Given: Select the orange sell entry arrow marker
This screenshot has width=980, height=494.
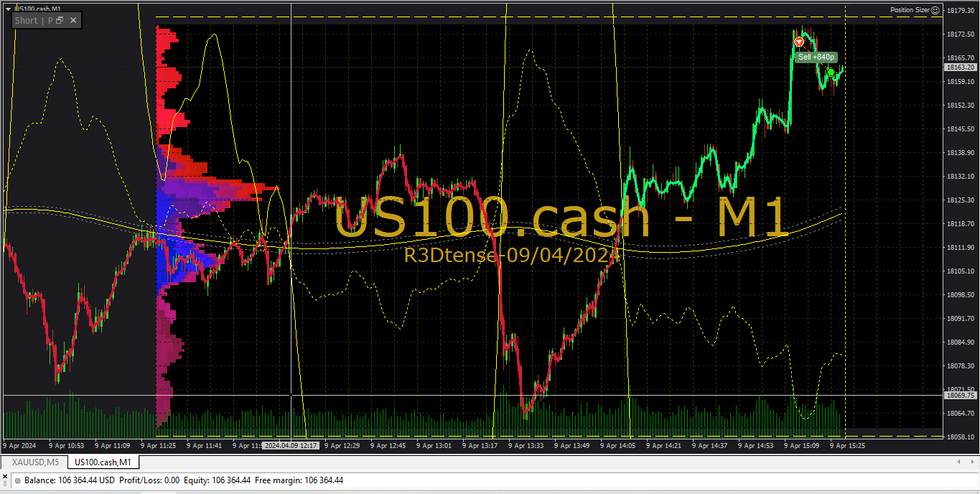Looking at the screenshot, I should click(799, 42).
